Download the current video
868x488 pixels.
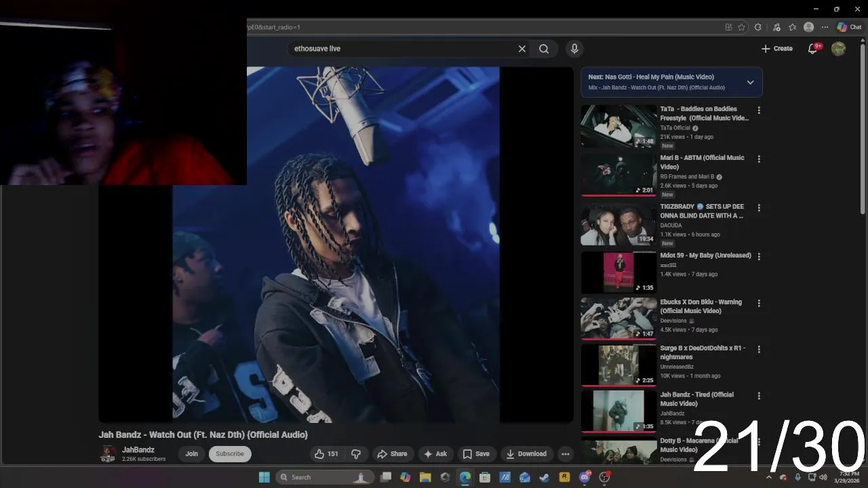click(x=526, y=454)
